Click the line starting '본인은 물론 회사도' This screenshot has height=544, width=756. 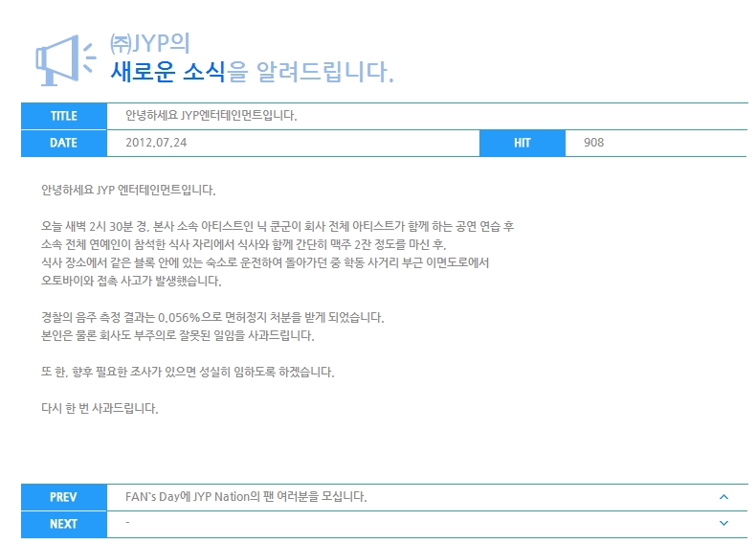coord(177,335)
